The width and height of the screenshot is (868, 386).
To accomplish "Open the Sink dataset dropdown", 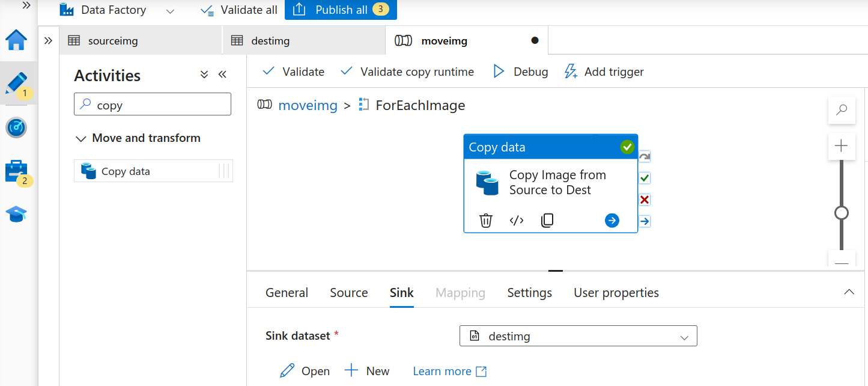I will (578, 336).
